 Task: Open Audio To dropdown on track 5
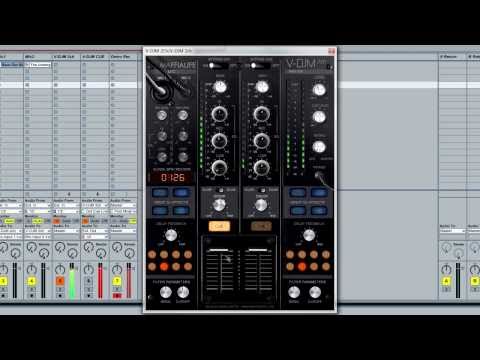coord(66,231)
